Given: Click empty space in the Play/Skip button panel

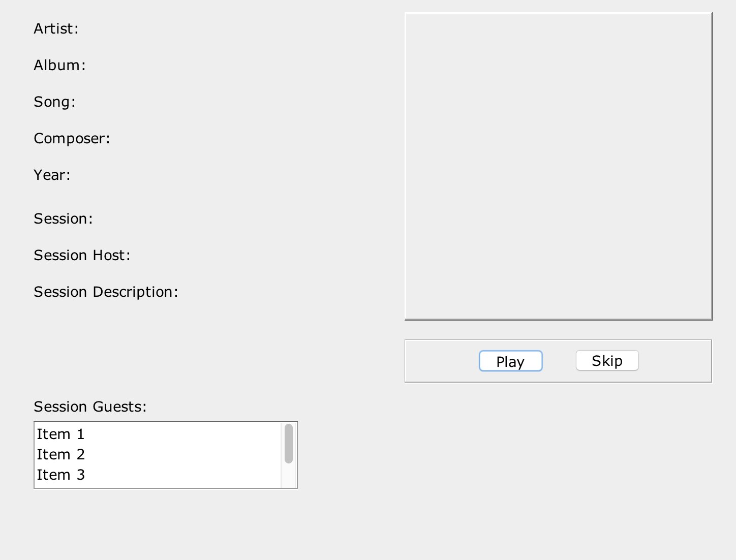Looking at the screenshot, I should tap(441, 361).
